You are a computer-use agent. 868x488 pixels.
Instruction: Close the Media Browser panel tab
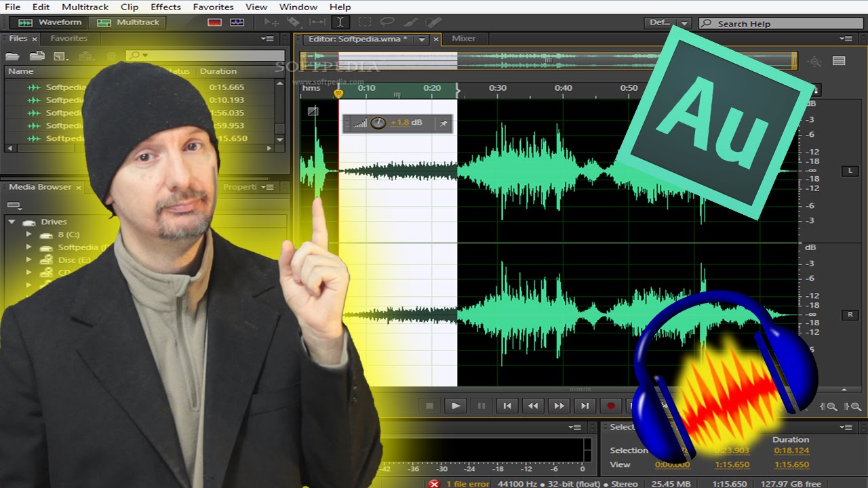(x=78, y=188)
